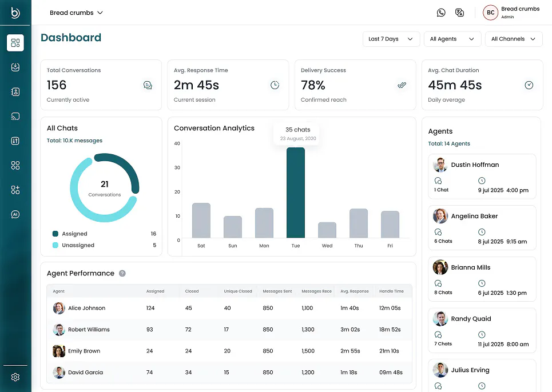Open the add integration plus icon in sidebar
552x392 pixels.
click(x=15, y=190)
